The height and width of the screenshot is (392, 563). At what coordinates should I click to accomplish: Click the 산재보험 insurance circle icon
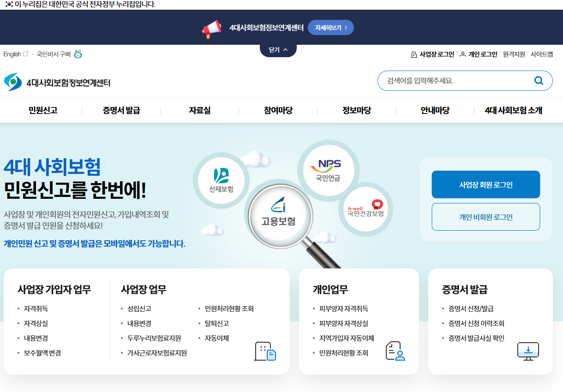[222, 180]
